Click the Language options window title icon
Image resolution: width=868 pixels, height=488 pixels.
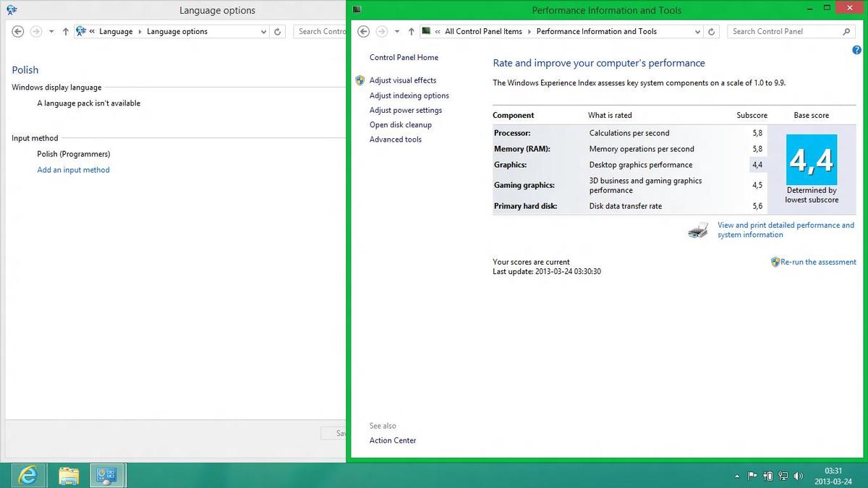click(x=10, y=10)
